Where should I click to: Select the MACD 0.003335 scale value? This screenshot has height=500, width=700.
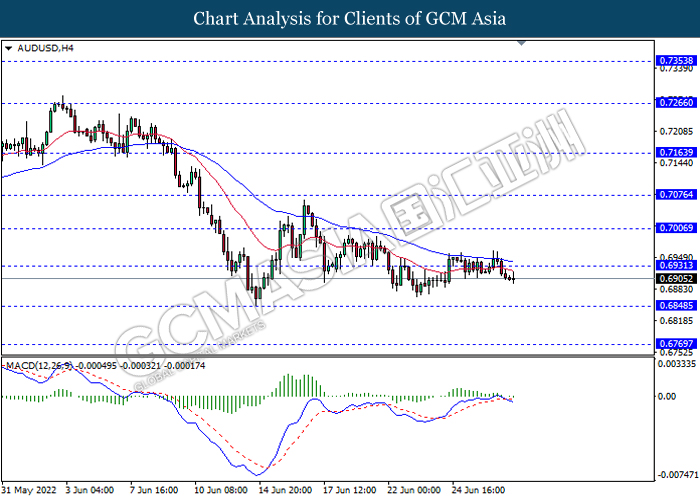tap(677, 364)
